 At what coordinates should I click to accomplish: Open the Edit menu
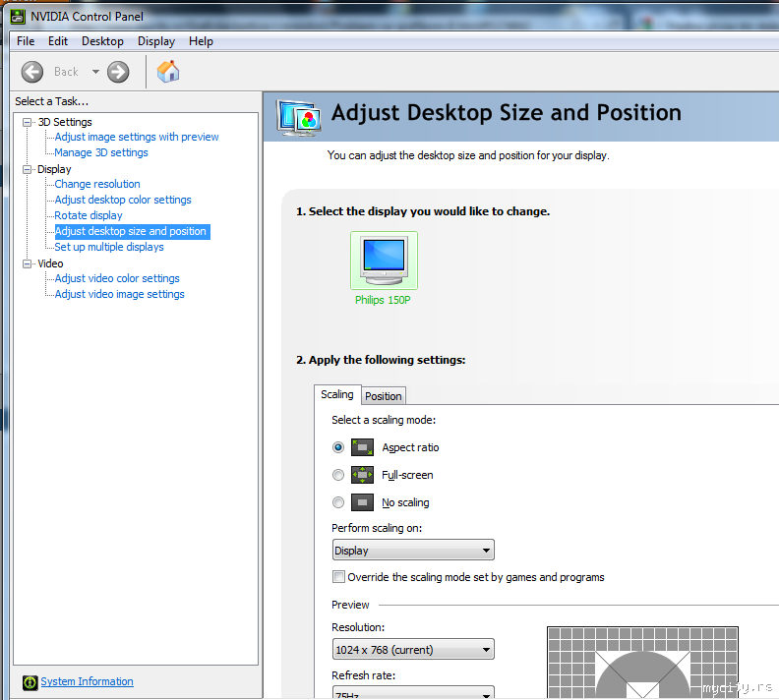tap(58, 41)
